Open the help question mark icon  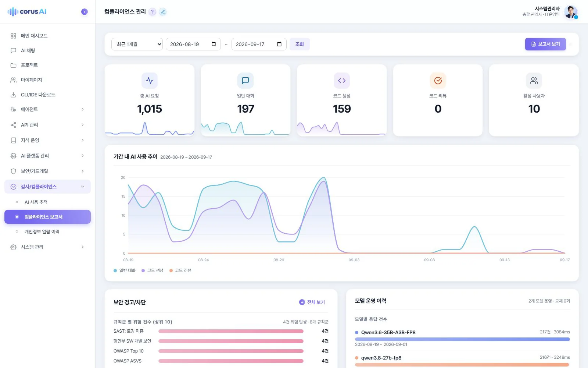pyautogui.click(x=152, y=12)
